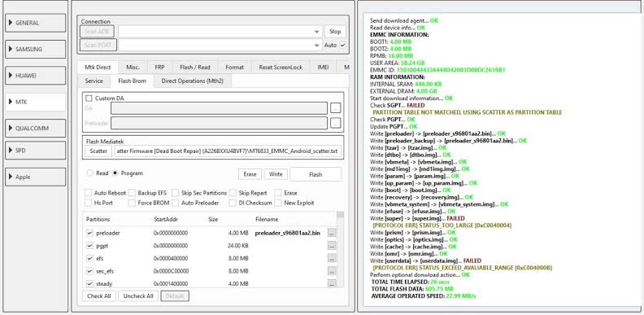Uncheck the efs partition checkbox
The width and height of the screenshot is (644, 315).
pos(89,258)
